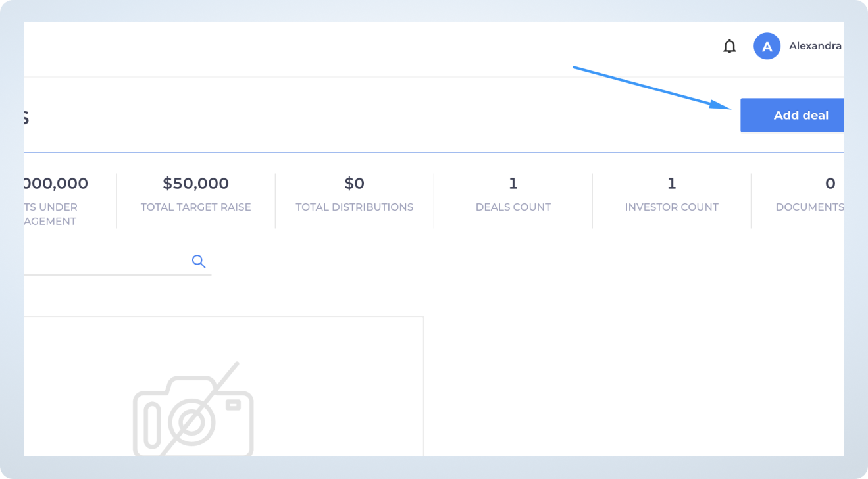Select the $0 total distributions value
This screenshot has width=868, height=479.
[355, 184]
